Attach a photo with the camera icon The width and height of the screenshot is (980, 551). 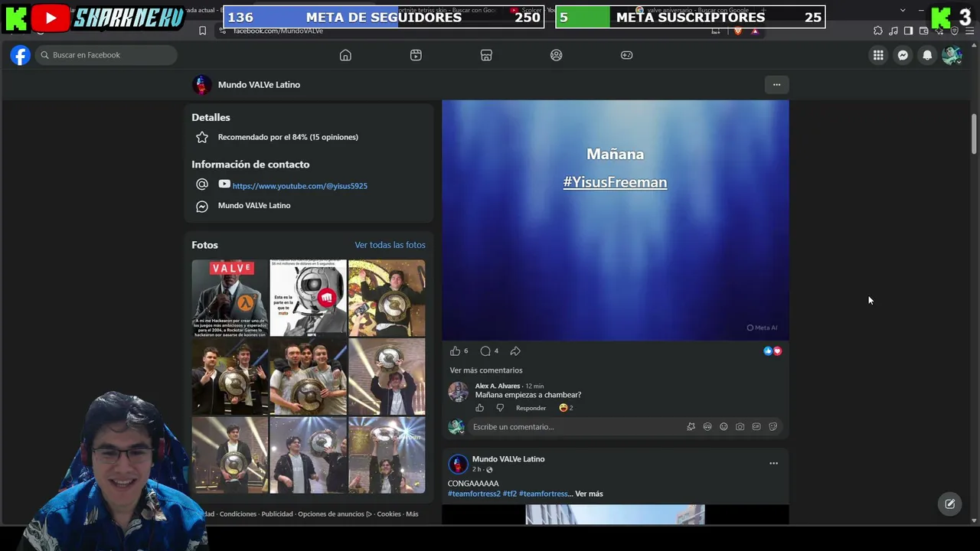point(740,427)
